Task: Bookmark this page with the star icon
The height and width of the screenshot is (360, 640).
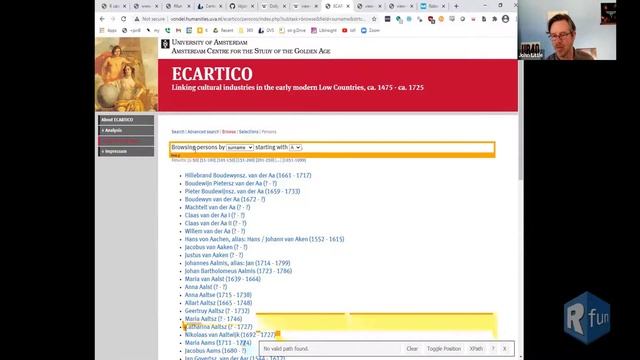Action: 374,19
